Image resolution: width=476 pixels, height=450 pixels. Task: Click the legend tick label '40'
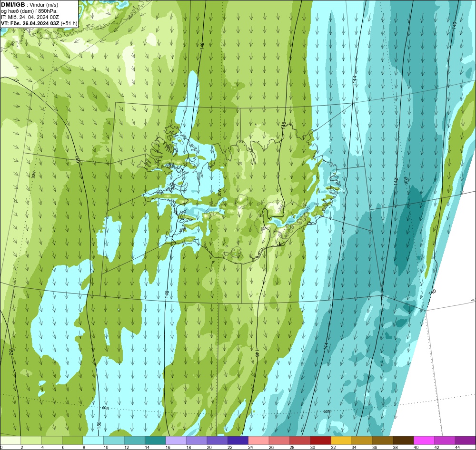pyautogui.click(x=416, y=447)
